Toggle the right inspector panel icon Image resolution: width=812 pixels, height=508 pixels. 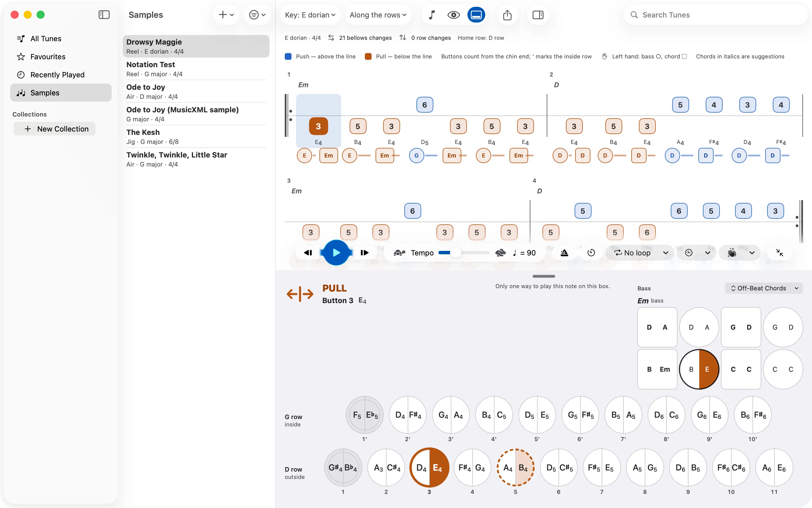click(538, 15)
